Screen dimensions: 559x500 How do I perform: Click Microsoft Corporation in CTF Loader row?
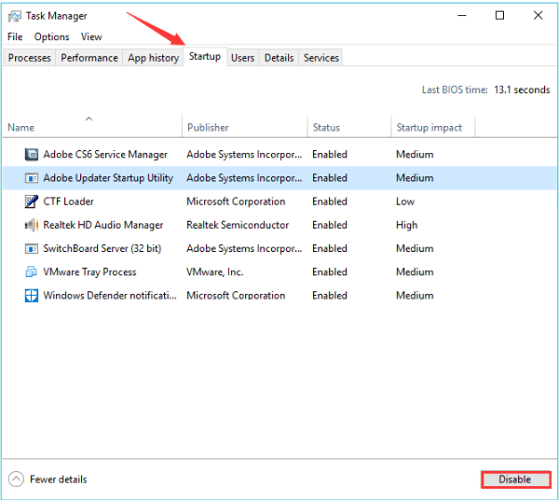[236, 201]
